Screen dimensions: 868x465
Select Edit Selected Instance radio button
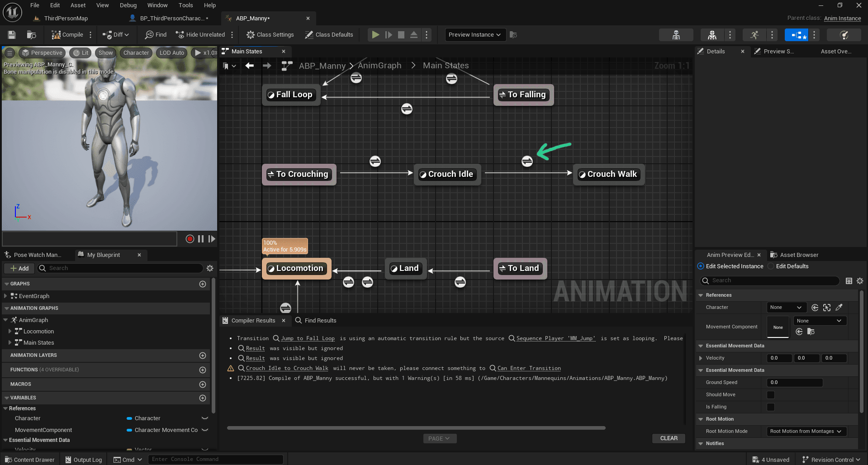tap(701, 266)
